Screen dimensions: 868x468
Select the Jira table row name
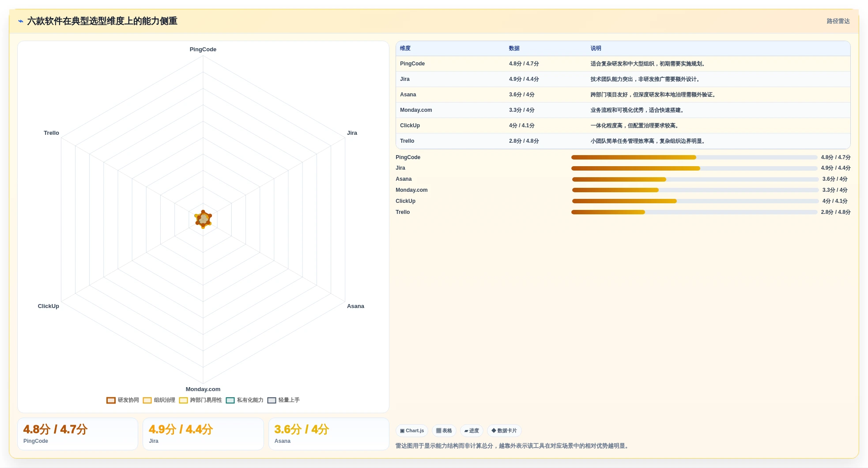click(x=405, y=79)
